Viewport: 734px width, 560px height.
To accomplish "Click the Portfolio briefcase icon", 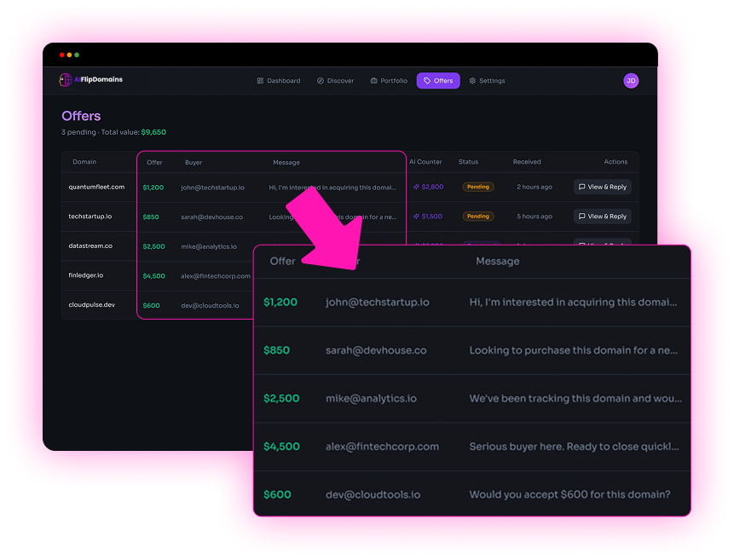I will [x=373, y=81].
